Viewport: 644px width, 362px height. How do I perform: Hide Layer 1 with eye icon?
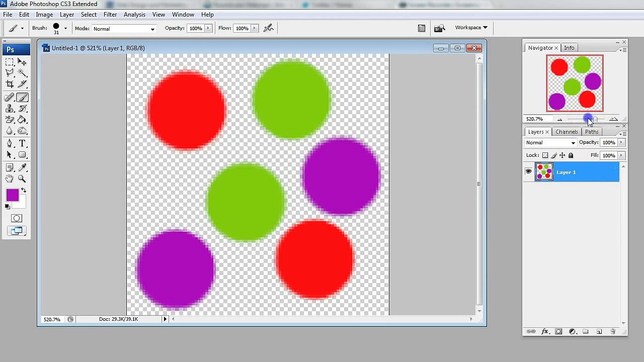point(528,172)
